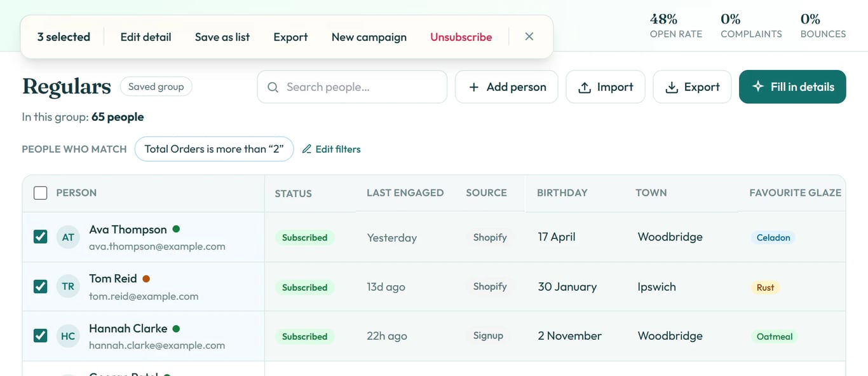
Task: Click the pencil icon beside Edit filters
Action: (x=307, y=149)
